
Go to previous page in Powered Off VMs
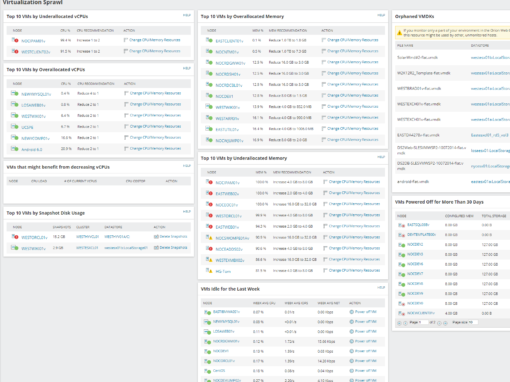(405, 323)
